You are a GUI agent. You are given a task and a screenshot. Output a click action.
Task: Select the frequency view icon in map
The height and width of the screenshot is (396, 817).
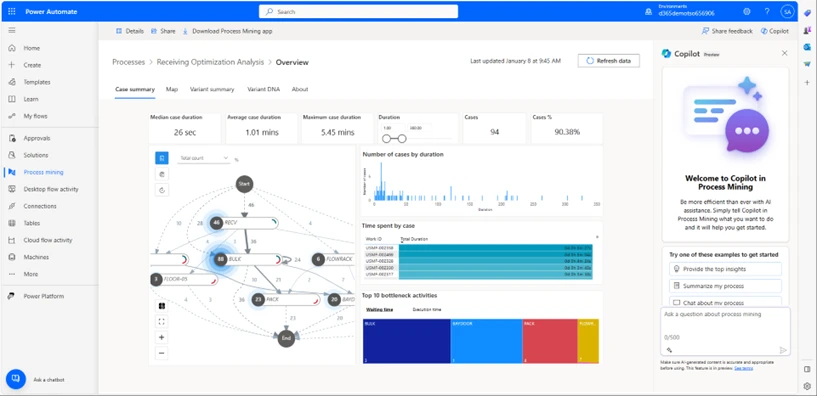coord(162,158)
